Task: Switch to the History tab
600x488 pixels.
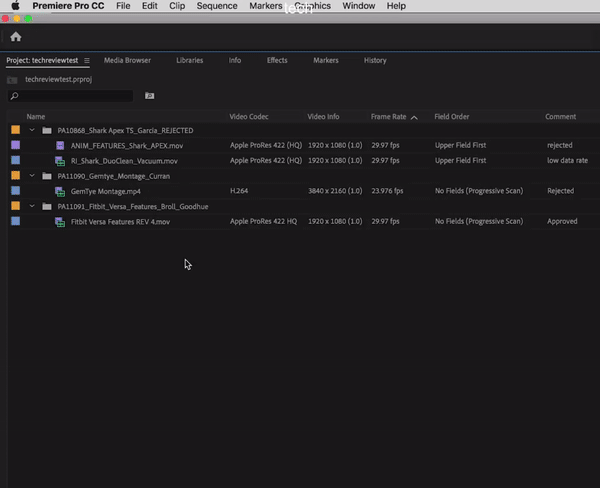Action: 375,60
